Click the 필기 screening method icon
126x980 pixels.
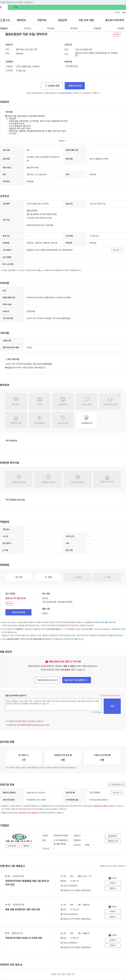click(78, 577)
